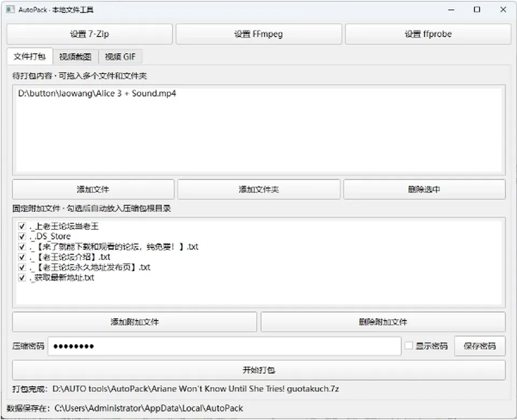
Task: Uncheck the ._上老王论坛当老王 checkbox
Action: coord(22,226)
